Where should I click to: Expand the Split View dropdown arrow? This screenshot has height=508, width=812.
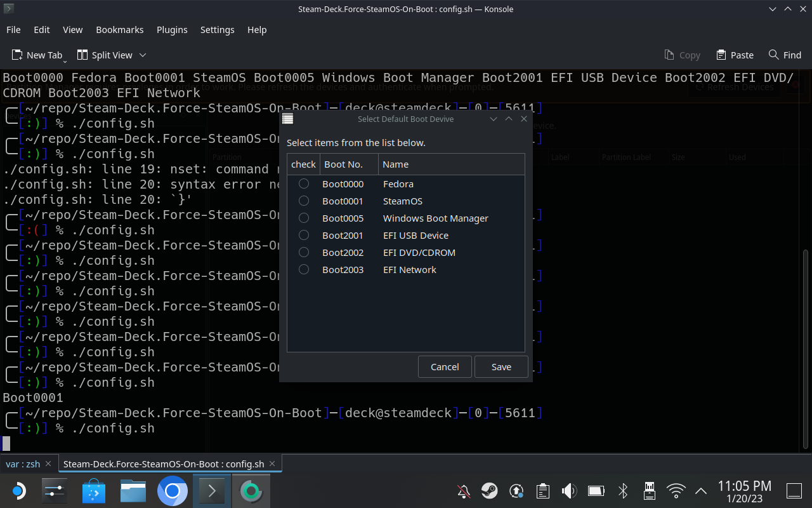pos(143,55)
